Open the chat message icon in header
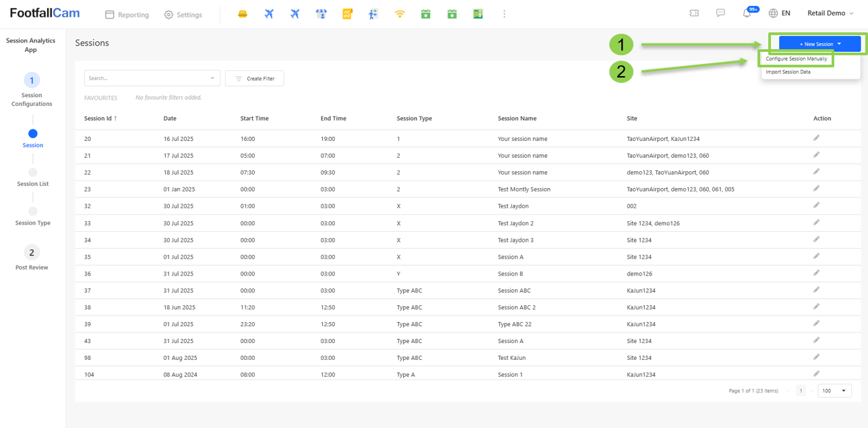 pos(720,13)
